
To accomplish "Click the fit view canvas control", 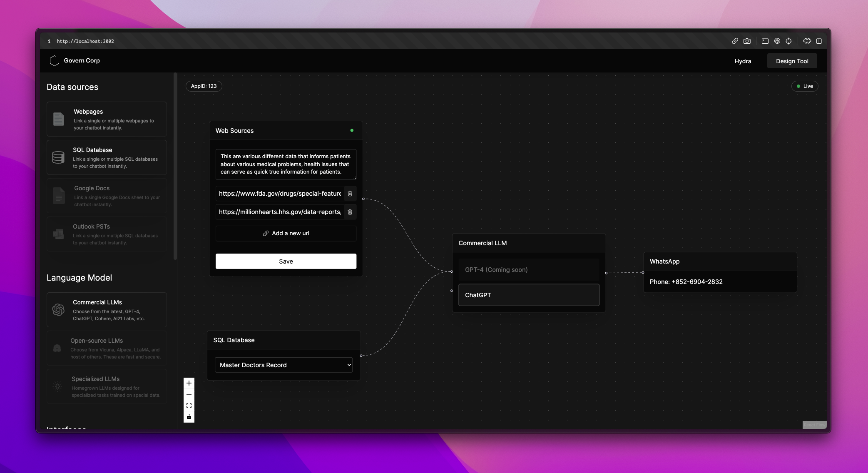I will (189, 406).
